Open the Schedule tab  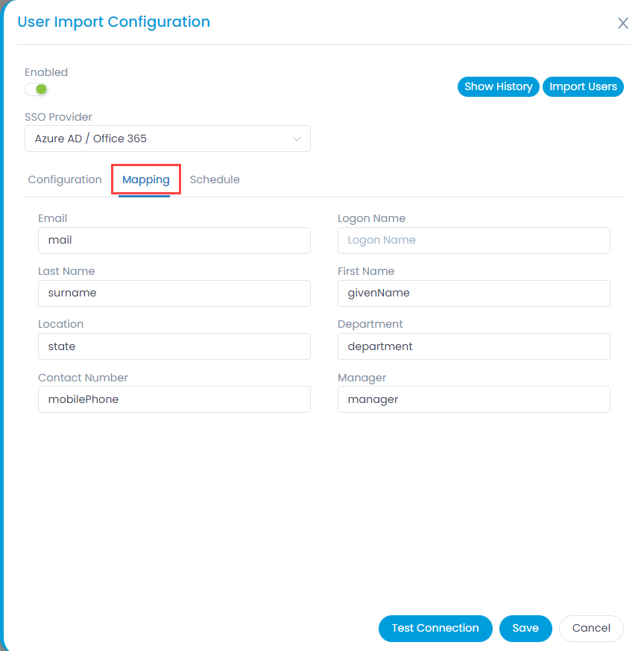tap(215, 180)
